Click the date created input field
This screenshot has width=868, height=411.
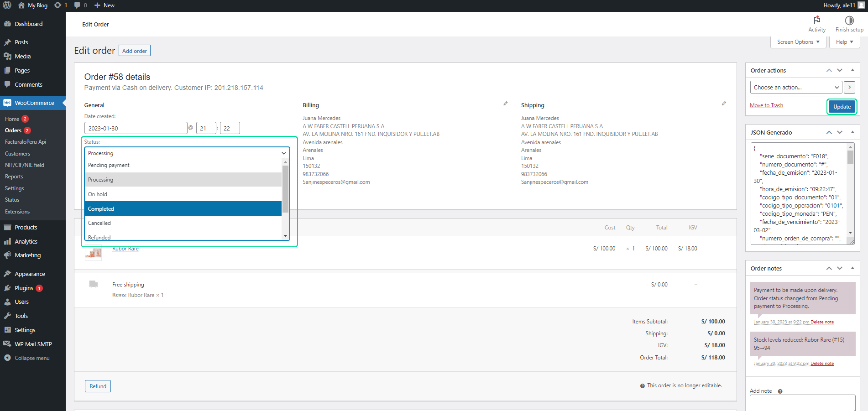tap(136, 128)
